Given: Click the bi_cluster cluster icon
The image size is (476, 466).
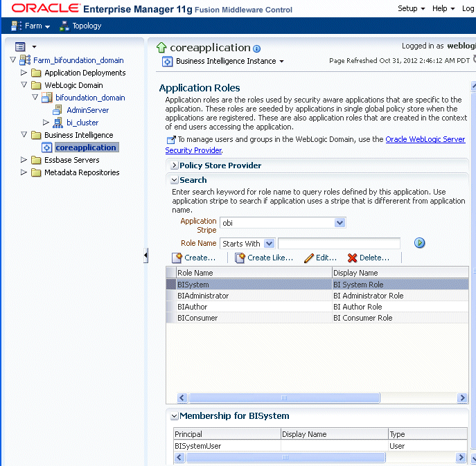Looking at the screenshot, I should tap(58, 123).
